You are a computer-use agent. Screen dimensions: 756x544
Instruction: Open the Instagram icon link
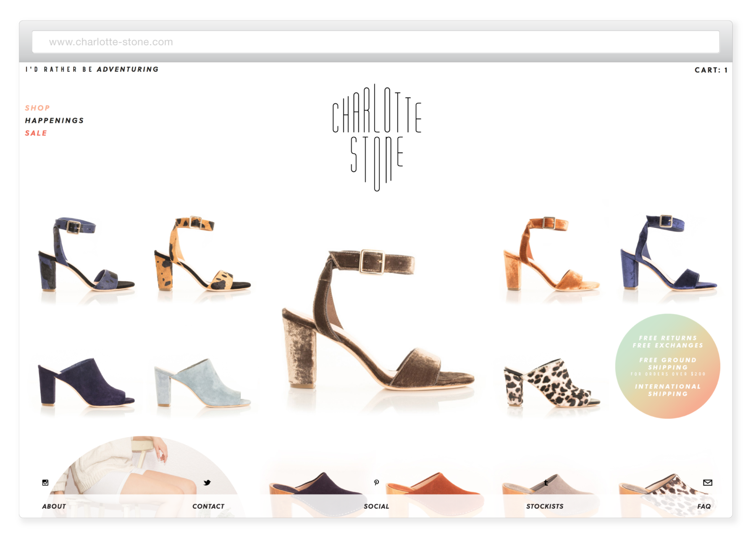click(x=45, y=483)
